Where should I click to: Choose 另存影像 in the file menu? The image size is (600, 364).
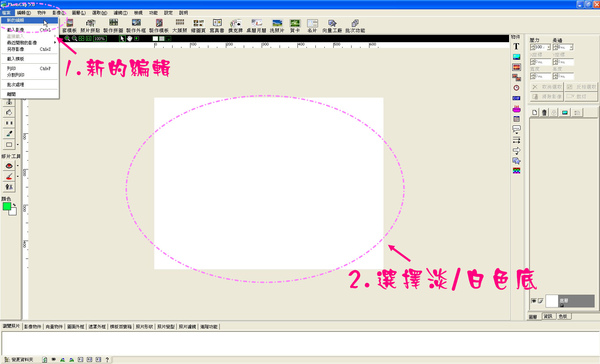click(29, 49)
